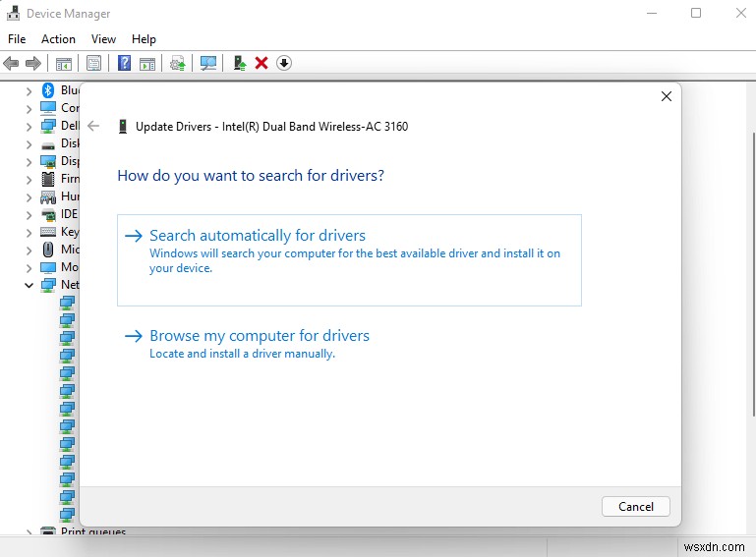Click Enable device toolbar icon with green arrow
The width and height of the screenshot is (756, 557).
pos(239,63)
